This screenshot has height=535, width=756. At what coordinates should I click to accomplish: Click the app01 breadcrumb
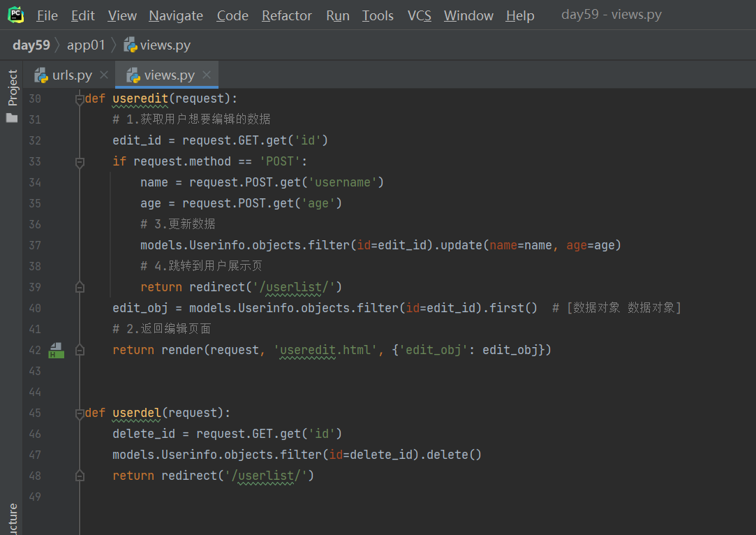click(86, 45)
